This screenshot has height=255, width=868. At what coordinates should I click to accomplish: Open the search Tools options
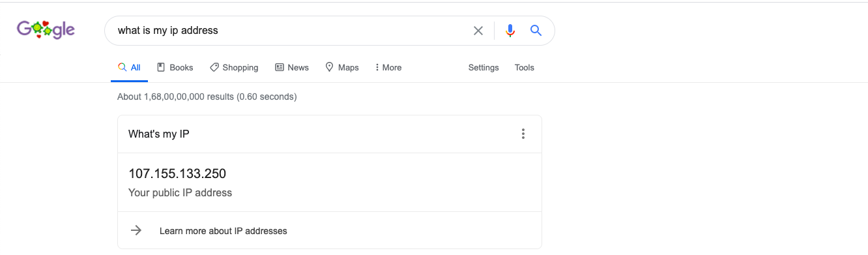click(x=525, y=67)
